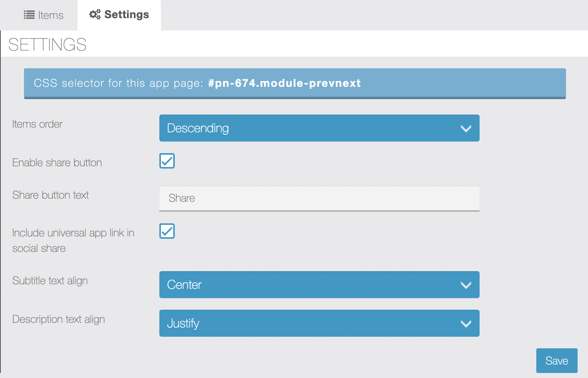This screenshot has width=588, height=378.
Task: Click the Save button
Action: pyautogui.click(x=557, y=361)
